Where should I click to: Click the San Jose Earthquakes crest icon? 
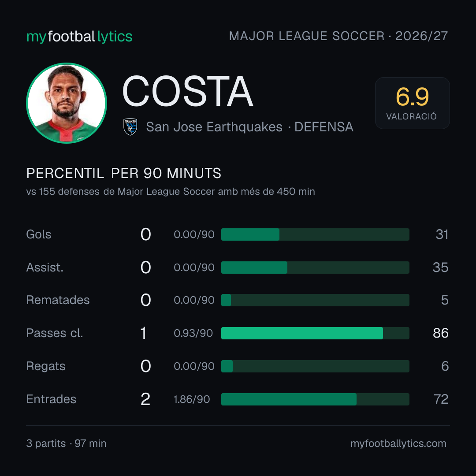pos(130,126)
